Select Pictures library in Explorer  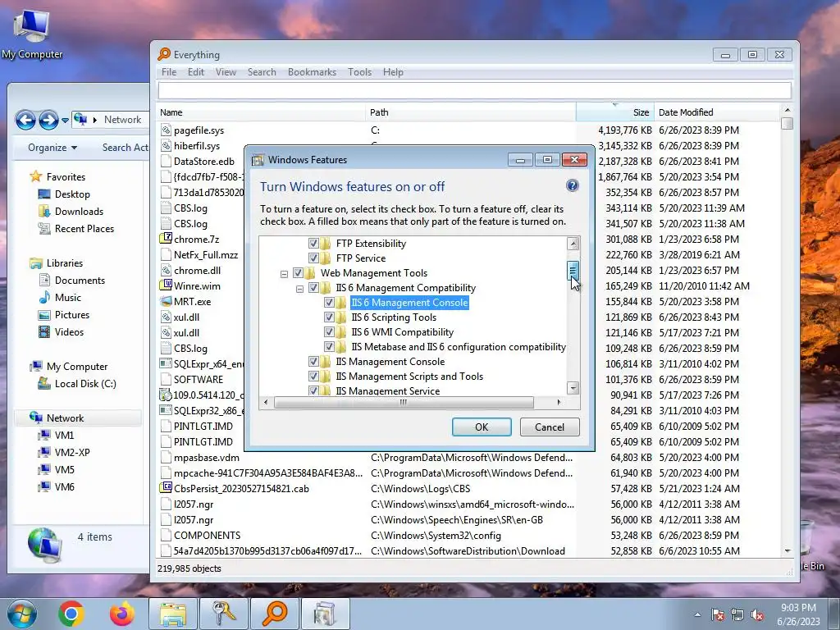click(x=72, y=315)
